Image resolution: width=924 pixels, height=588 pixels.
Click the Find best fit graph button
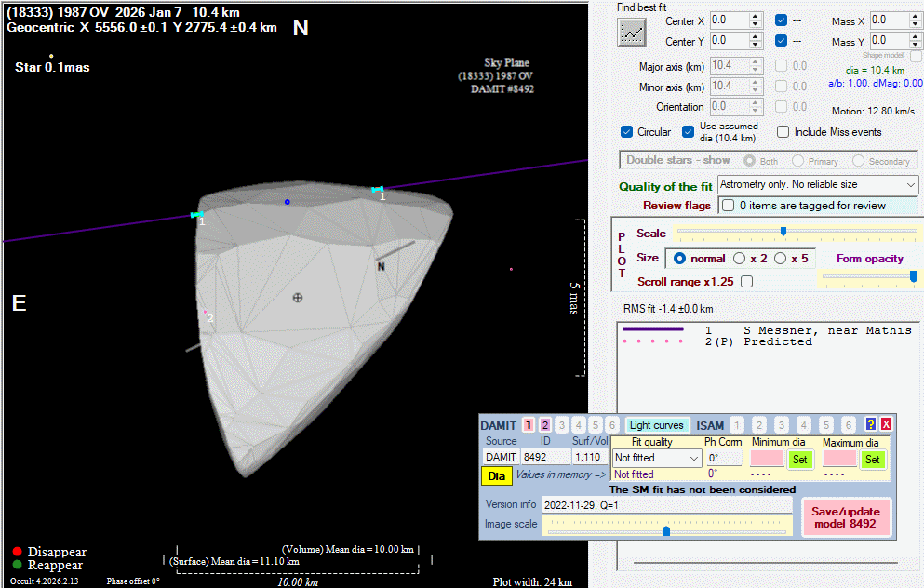(x=633, y=33)
